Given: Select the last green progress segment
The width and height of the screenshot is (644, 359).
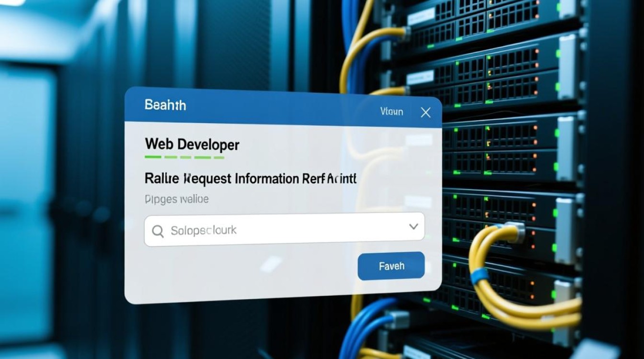Looking at the screenshot, I should click(218, 157).
